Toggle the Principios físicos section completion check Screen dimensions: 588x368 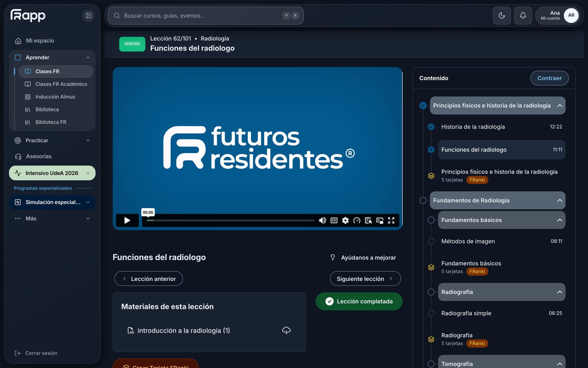(x=423, y=106)
